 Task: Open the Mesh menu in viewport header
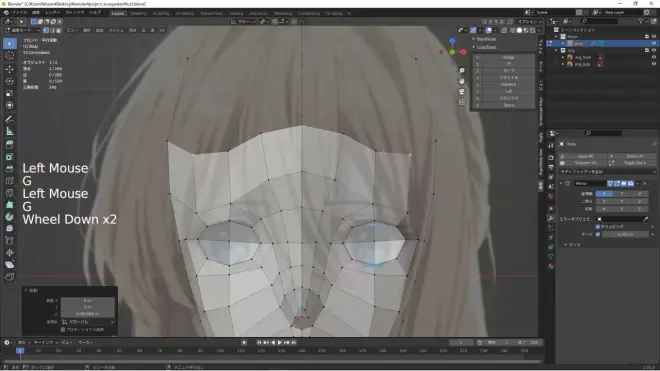click(x=116, y=30)
